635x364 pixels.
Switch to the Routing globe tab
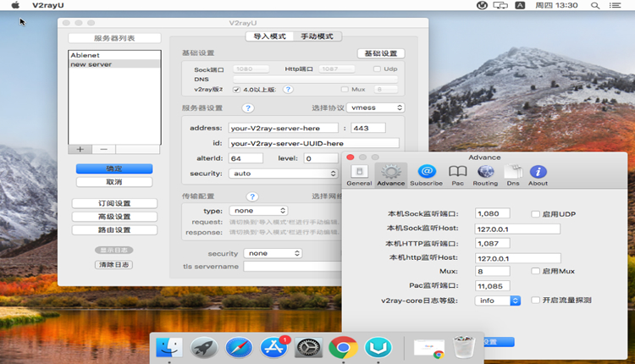[x=485, y=175]
